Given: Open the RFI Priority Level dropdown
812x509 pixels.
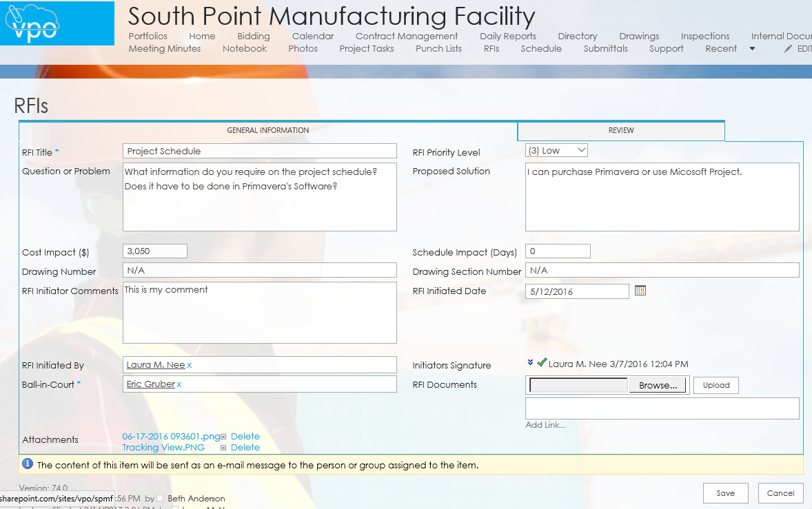Looking at the screenshot, I should [556, 150].
